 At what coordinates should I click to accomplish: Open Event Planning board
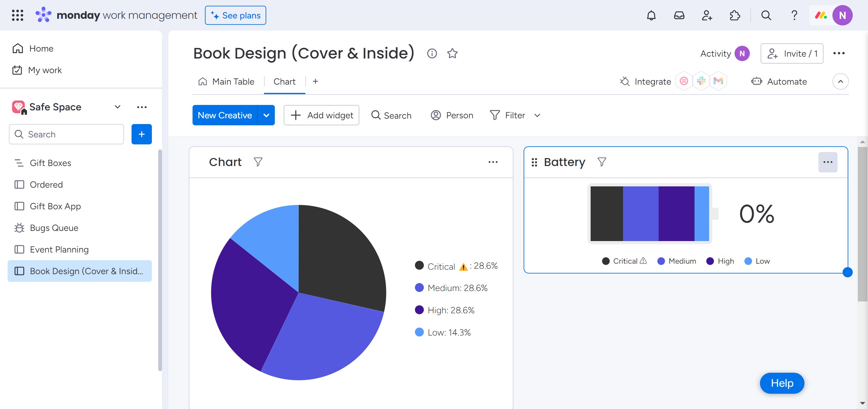click(79, 249)
